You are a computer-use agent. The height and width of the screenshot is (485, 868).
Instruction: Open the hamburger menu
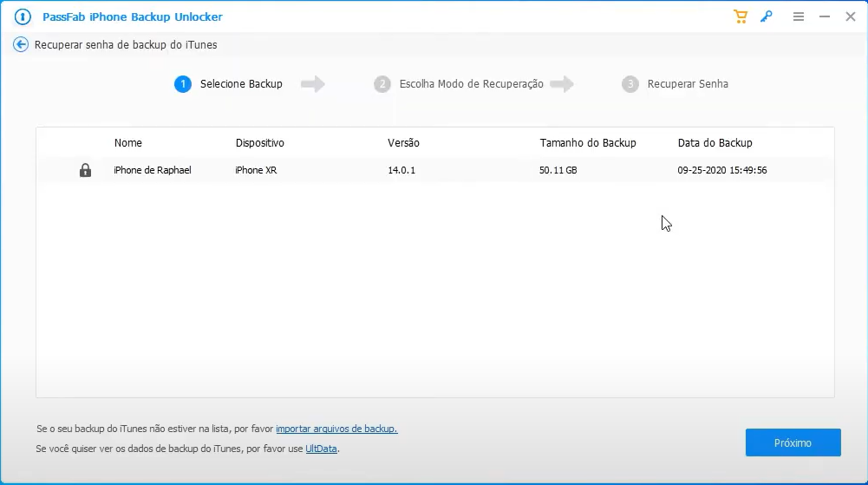pos(799,16)
